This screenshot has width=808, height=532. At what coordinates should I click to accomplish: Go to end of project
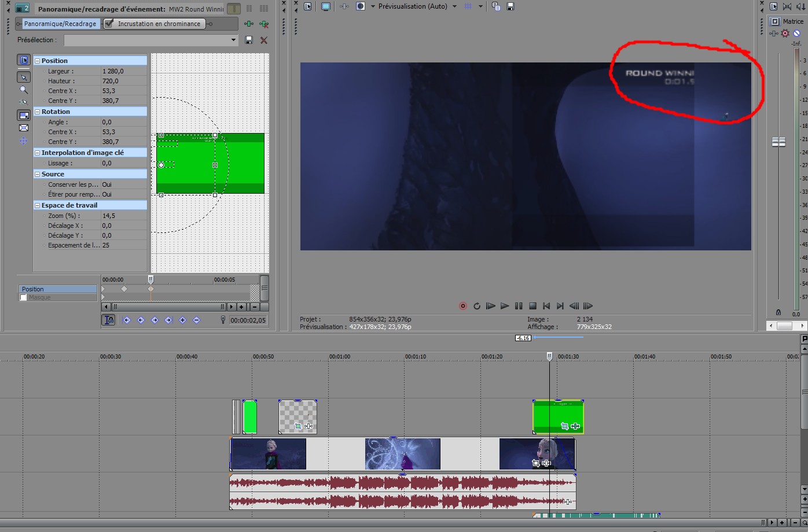560,306
